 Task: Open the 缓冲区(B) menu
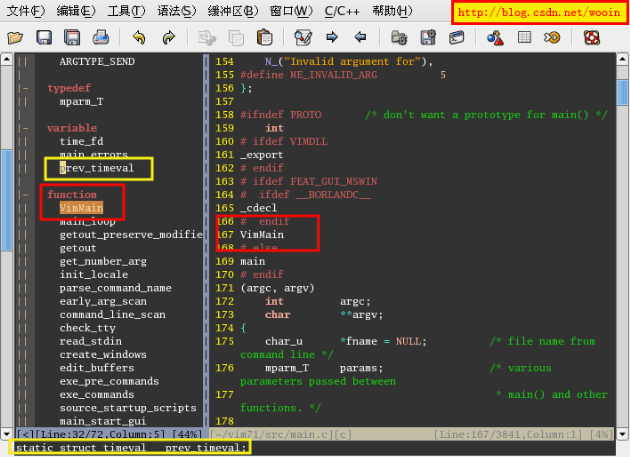pyautogui.click(x=233, y=11)
